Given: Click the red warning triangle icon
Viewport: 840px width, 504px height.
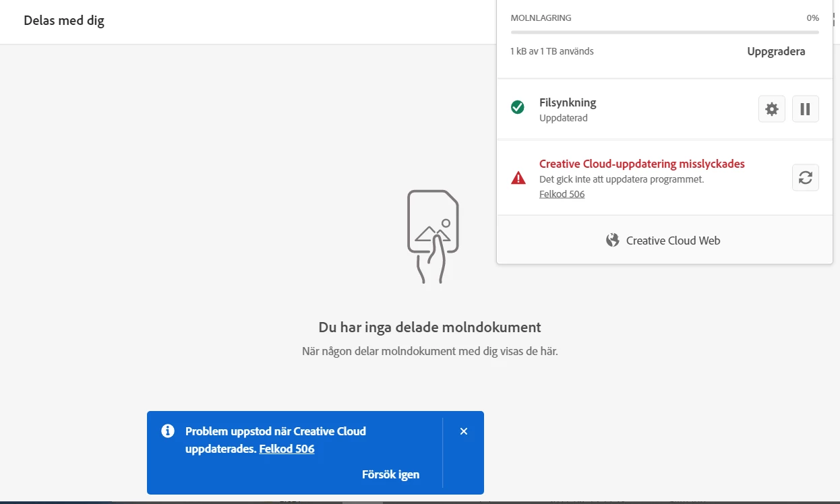Looking at the screenshot, I should pos(518,178).
